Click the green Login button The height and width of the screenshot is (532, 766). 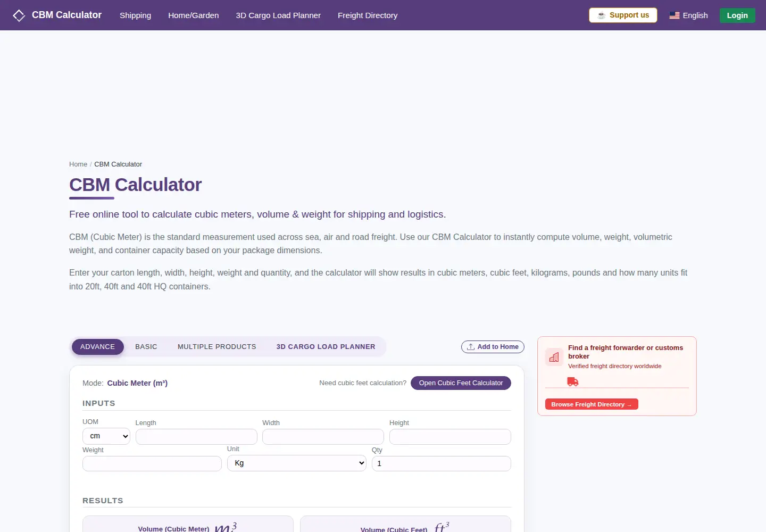(737, 15)
